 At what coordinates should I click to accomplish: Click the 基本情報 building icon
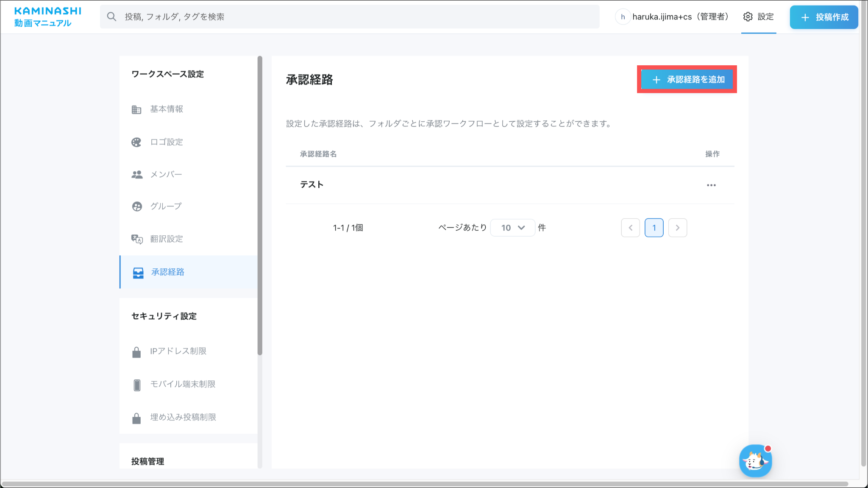pyautogui.click(x=136, y=110)
